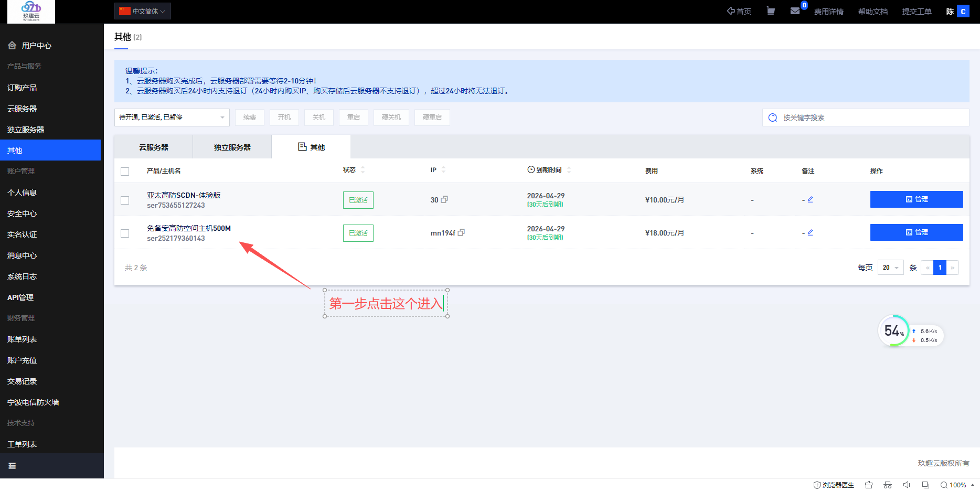Edit remark pencil for 亚太高防SCDN-体验版
This screenshot has height=491, width=980.
(x=810, y=199)
